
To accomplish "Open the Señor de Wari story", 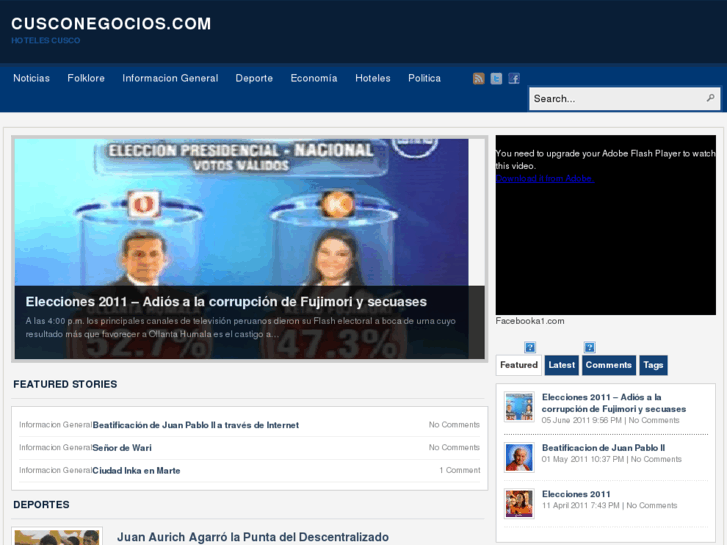I will point(122,448).
